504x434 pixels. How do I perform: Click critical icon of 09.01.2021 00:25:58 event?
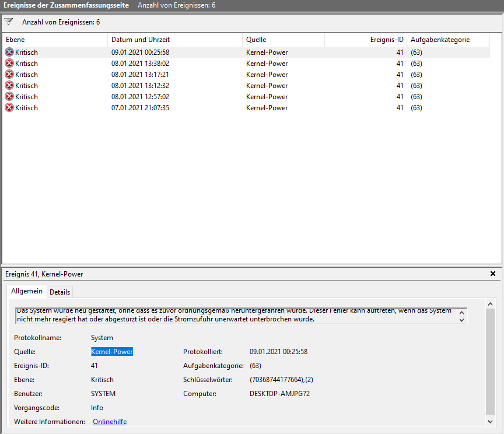pyautogui.click(x=9, y=52)
